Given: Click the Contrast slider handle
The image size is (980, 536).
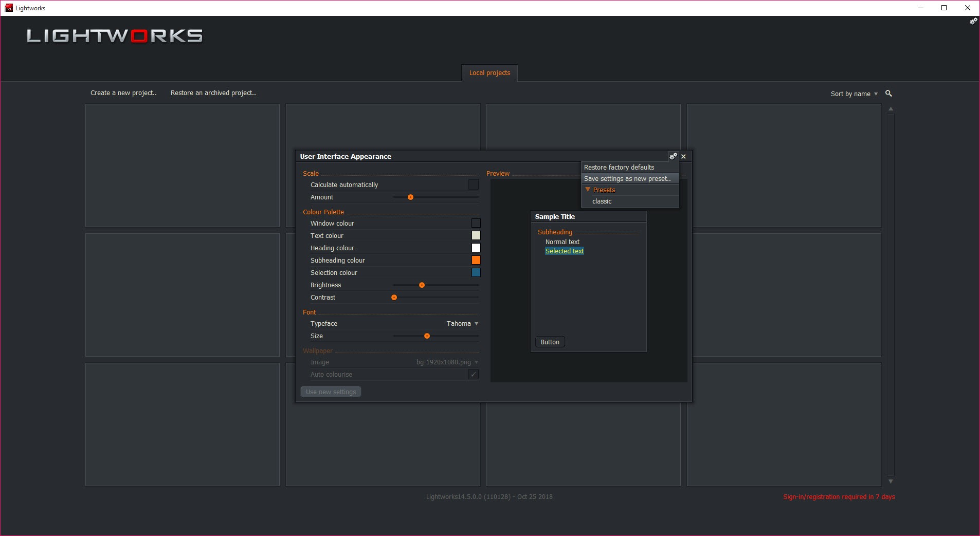Looking at the screenshot, I should click(394, 297).
